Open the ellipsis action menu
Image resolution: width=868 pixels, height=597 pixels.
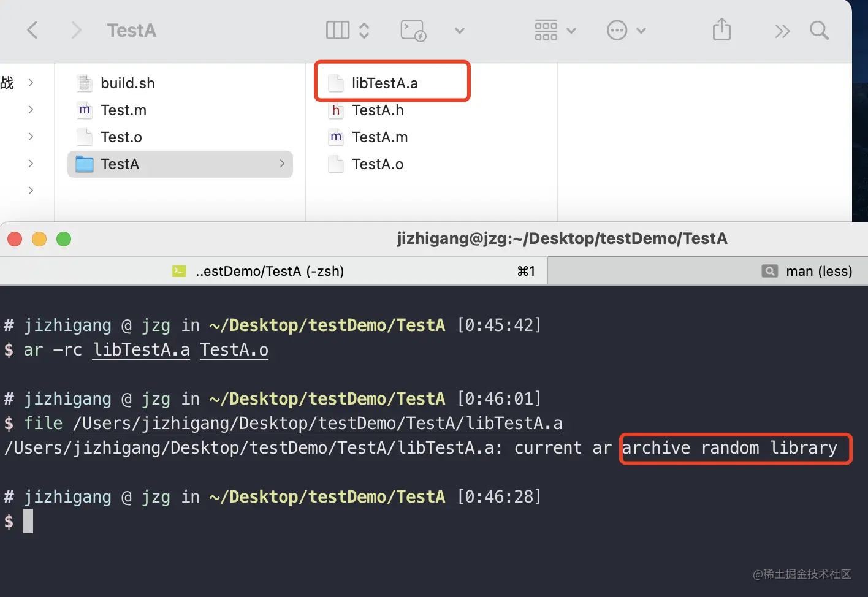[x=617, y=30]
